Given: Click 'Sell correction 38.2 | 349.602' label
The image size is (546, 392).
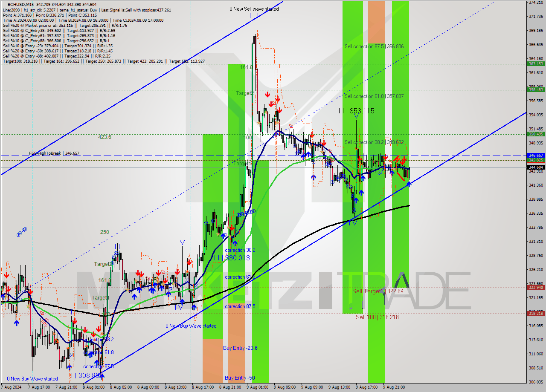Looking at the screenshot, I should tap(374, 142).
